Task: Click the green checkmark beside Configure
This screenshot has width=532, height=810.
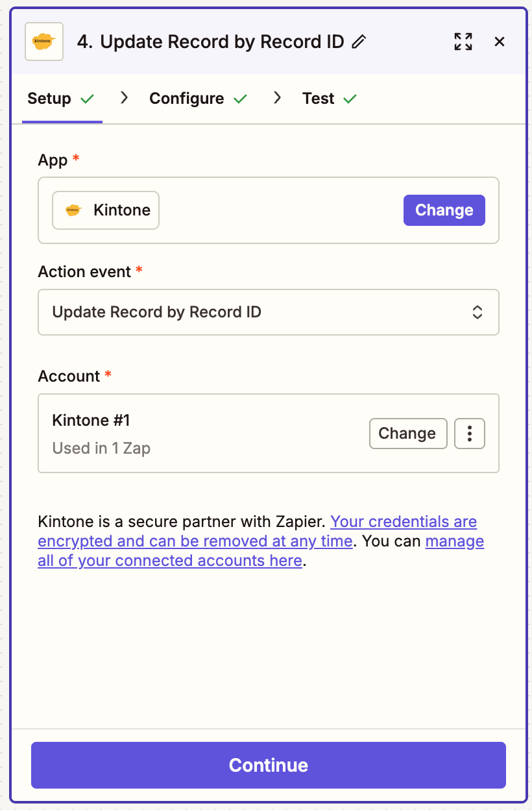Action: point(241,98)
